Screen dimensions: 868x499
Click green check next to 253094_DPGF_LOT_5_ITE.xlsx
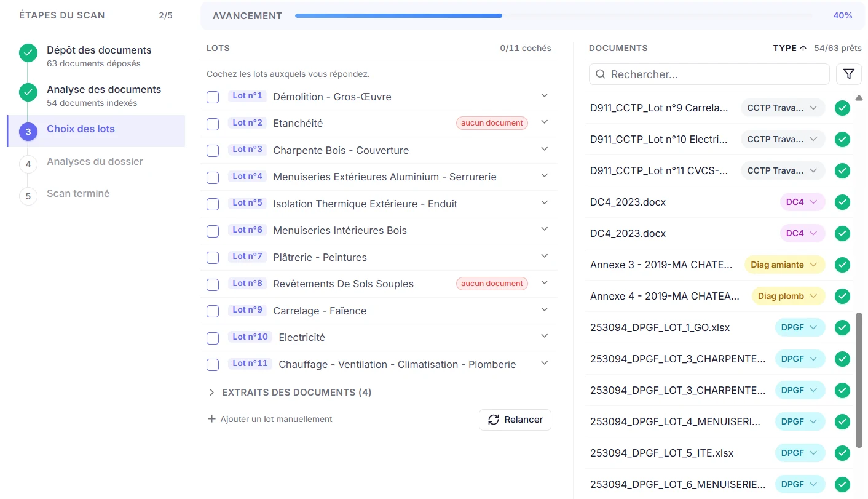tap(842, 453)
